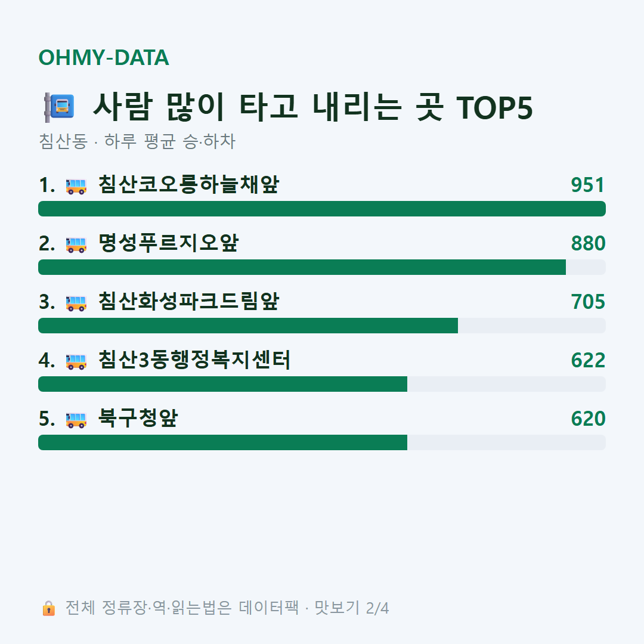Screen dimensions: 644x644
Task: Select the 침산3동행정복지센터 stop name
Action: pos(194,360)
